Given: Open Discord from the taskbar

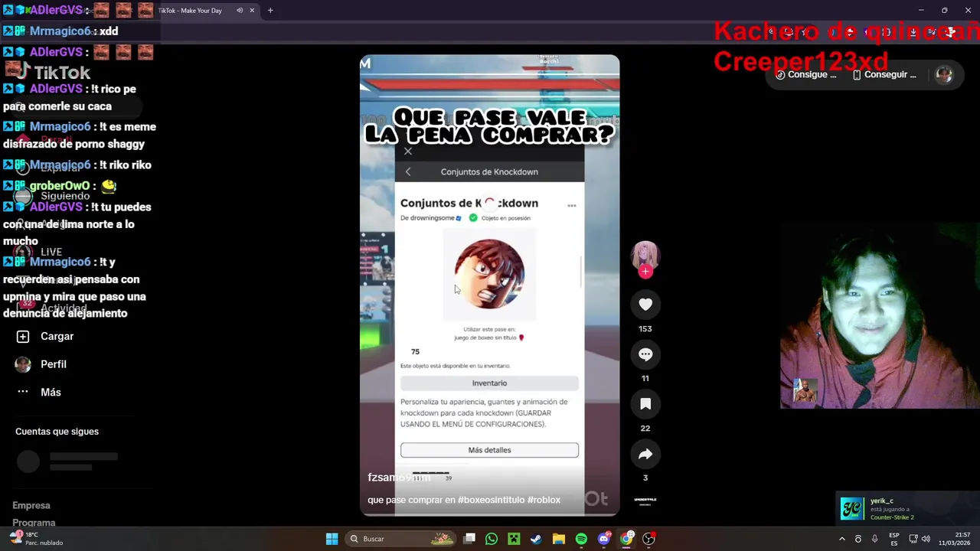Looking at the screenshot, I should click(x=604, y=539).
